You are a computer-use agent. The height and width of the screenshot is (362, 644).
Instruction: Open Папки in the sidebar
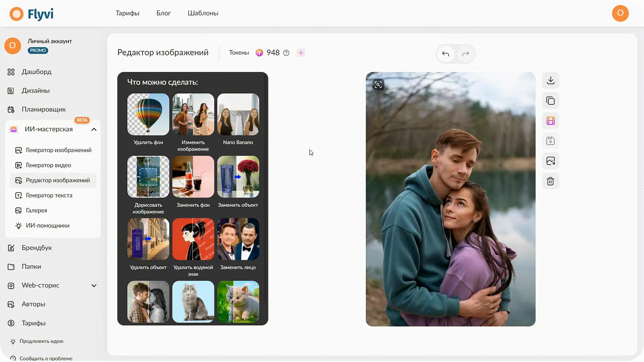click(24, 266)
